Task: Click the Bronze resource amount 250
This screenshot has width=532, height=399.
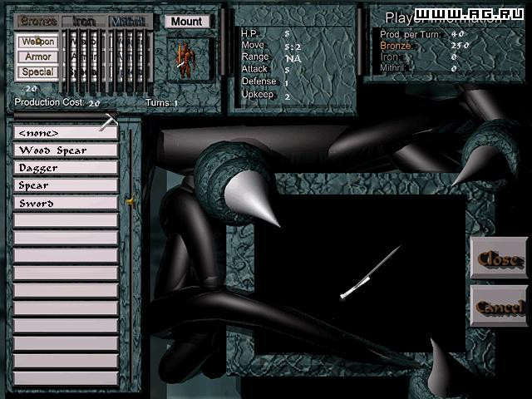Action: pos(460,46)
